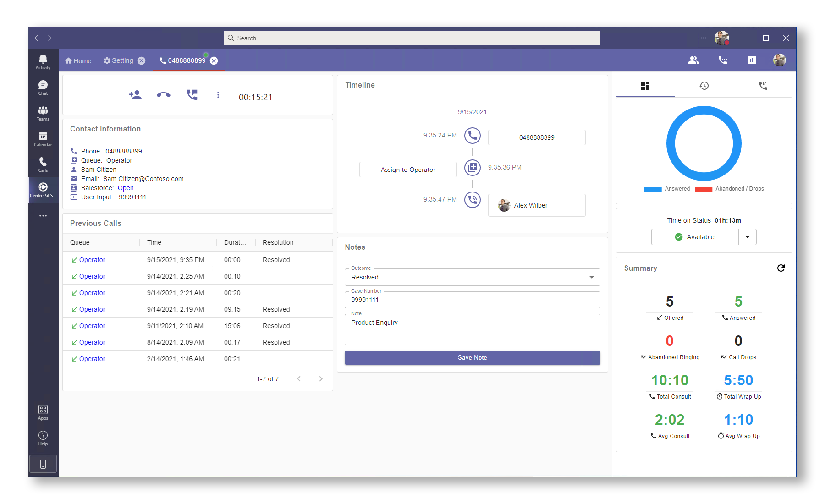This screenshot has width=825, height=504.
Task: Open the Available status dropdown arrow
Action: click(x=748, y=237)
